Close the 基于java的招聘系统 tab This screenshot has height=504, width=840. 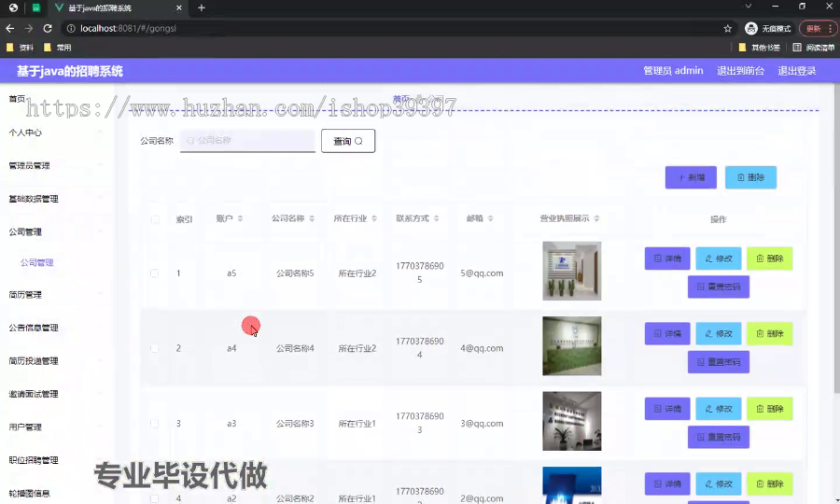[179, 7]
